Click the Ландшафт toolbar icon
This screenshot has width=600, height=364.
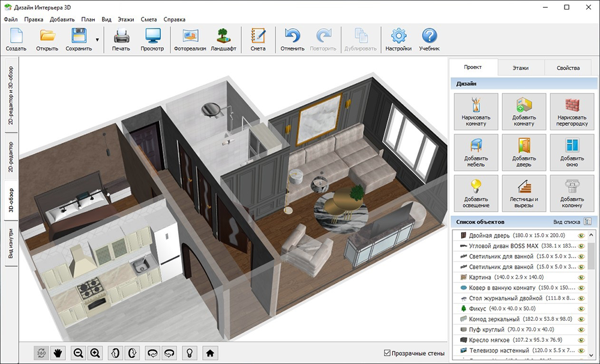coord(223,40)
